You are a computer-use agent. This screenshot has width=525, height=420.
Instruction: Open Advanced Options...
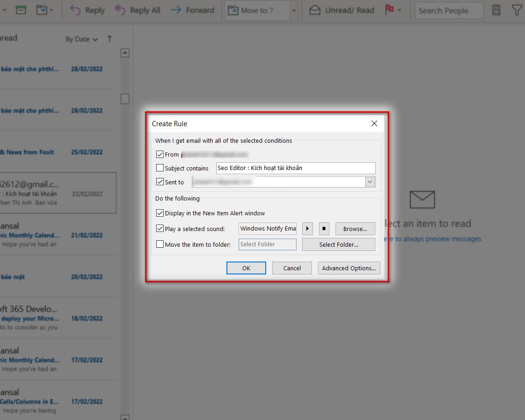coord(349,268)
